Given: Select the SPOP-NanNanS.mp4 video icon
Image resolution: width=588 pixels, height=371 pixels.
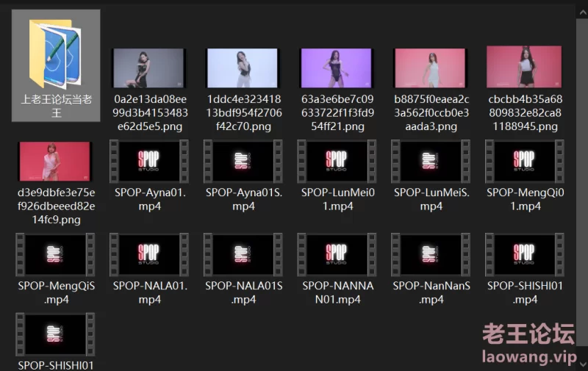Looking at the screenshot, I should tap(430, 254).
